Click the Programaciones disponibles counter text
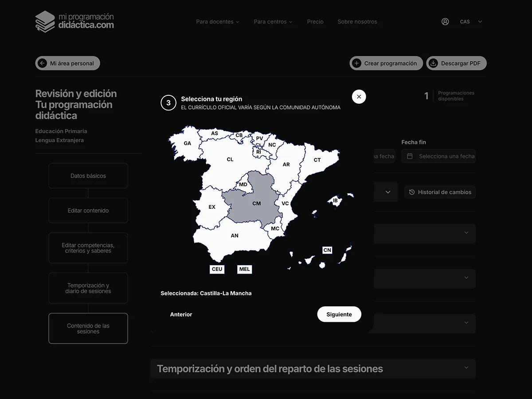 pos(456,96)
